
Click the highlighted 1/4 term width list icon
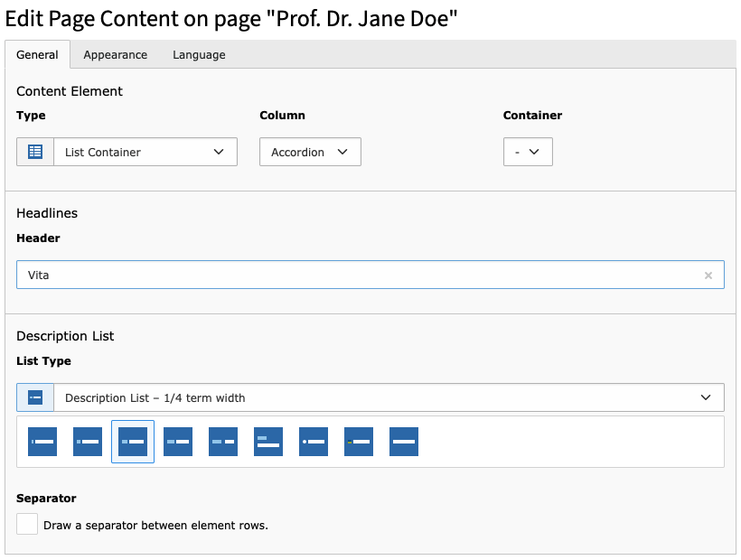pos(133,442)
